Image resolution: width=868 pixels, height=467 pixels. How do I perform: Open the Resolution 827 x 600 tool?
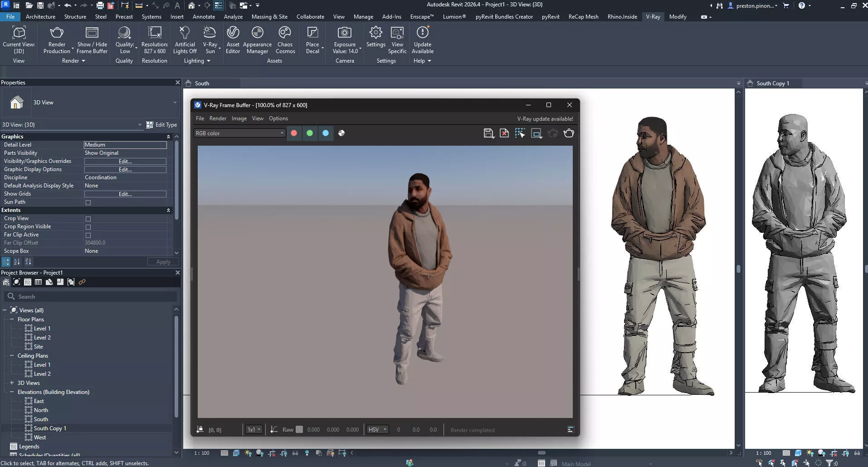pyautogui.click(x=155, y=33)
